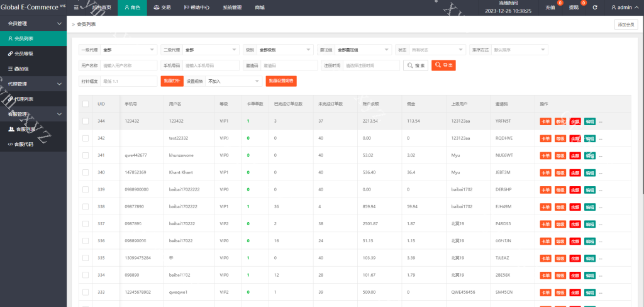Open the 注册时间 date picker field
This screenshot has width=644, height=307.
pos(371,65)
